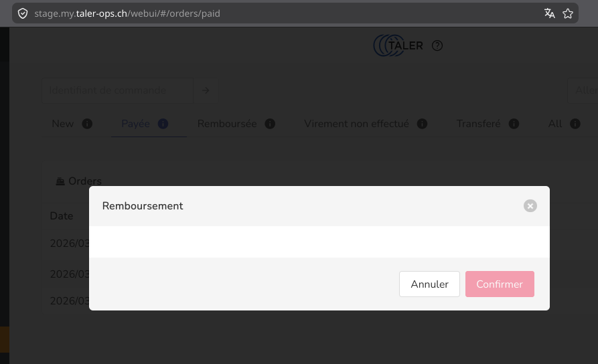Show the info icon beside Remboursée

[x=270, y=124]
